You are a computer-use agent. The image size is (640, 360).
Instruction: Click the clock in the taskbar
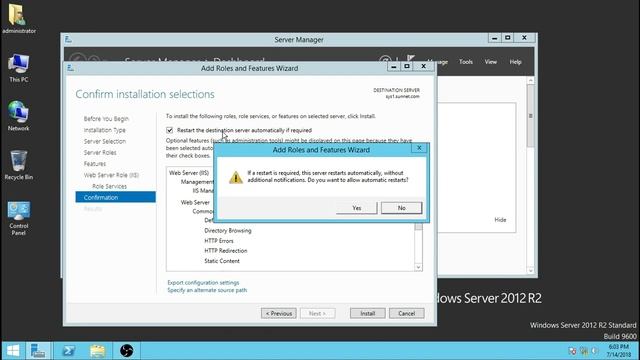pos(619,351)
